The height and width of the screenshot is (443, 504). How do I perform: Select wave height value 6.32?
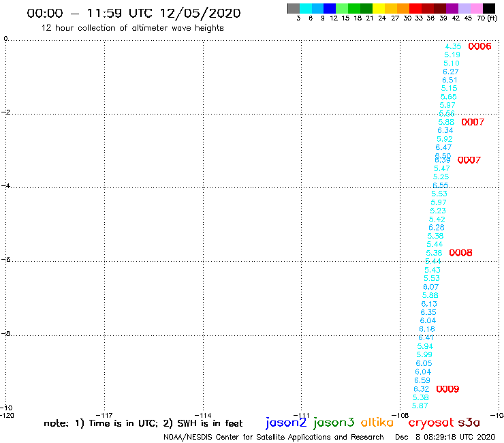click(422, 389)
